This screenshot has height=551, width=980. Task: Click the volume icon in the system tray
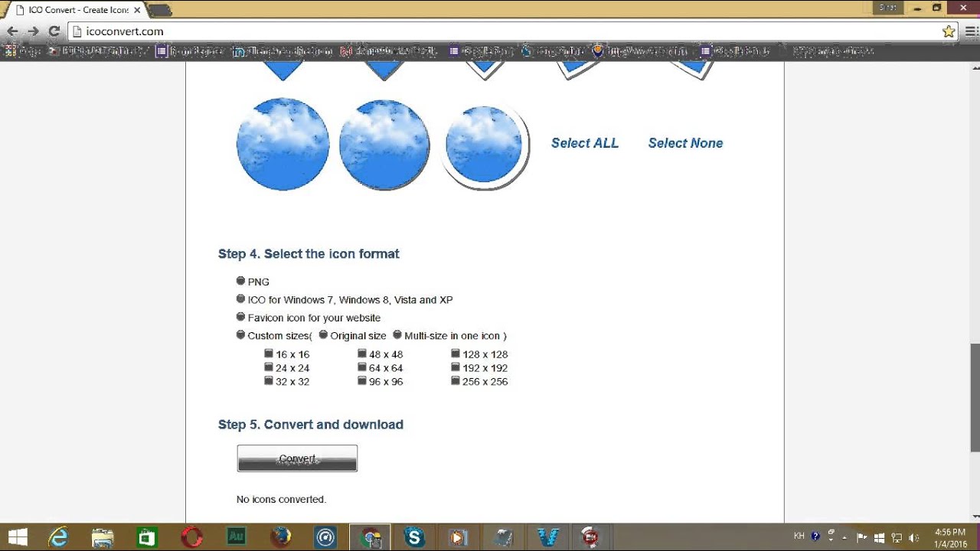913,536
